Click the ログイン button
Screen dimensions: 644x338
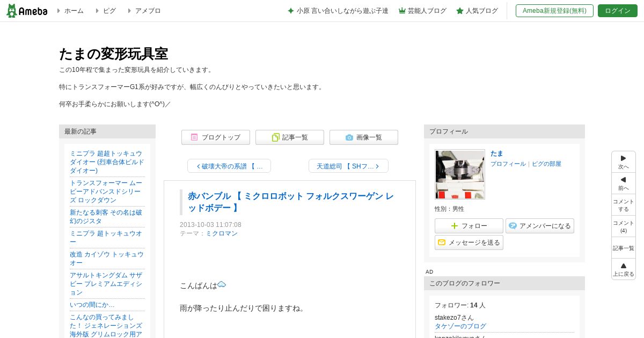click(618, 11)
